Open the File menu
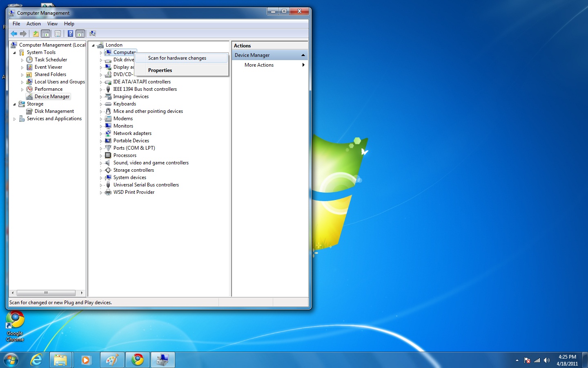This screenshot has width=588, height=368. point(16,24)
